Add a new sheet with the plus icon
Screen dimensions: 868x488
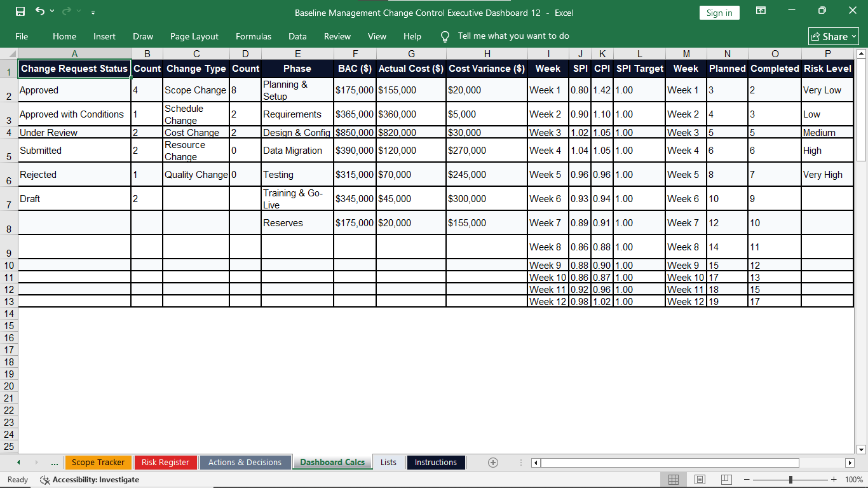coord(492,463)
